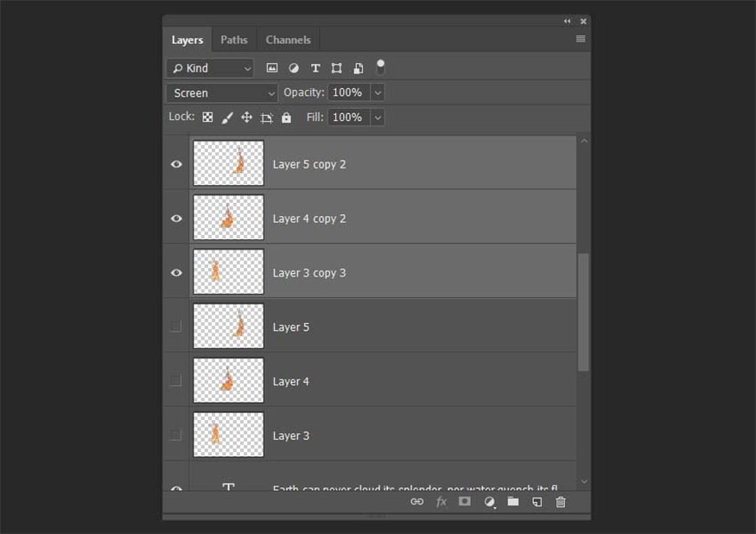Select Layer 4 copy 2 name
The width and height of the screenshot is (756, 534).
click(309, 219)
